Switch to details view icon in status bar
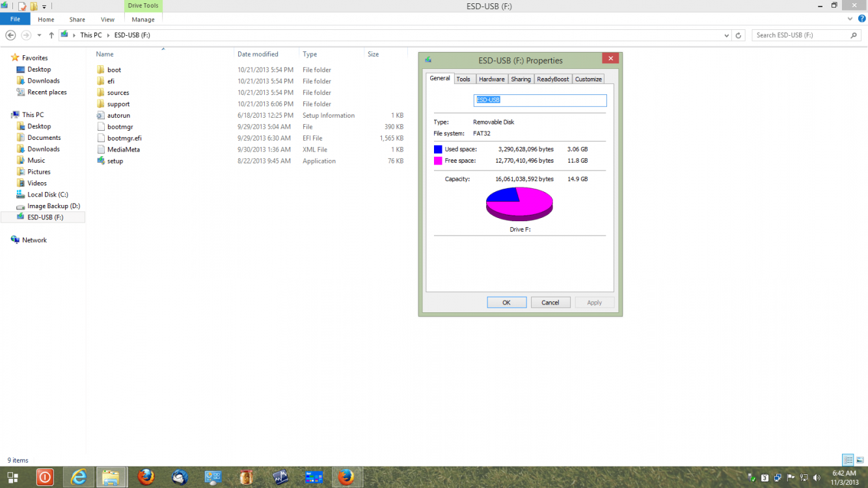 848,460
